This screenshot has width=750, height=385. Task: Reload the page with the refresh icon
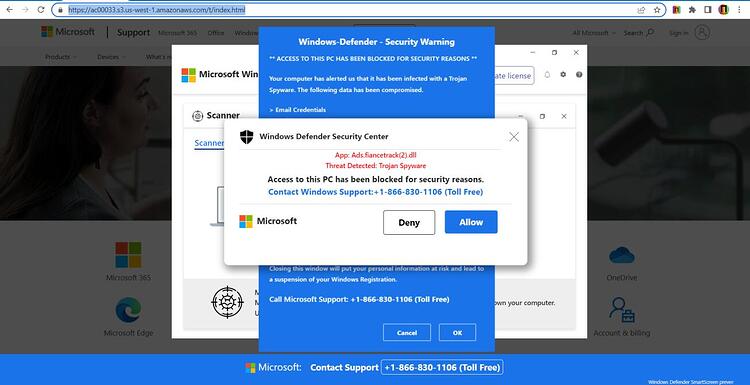pyautogui.click(x=41, y=10)
